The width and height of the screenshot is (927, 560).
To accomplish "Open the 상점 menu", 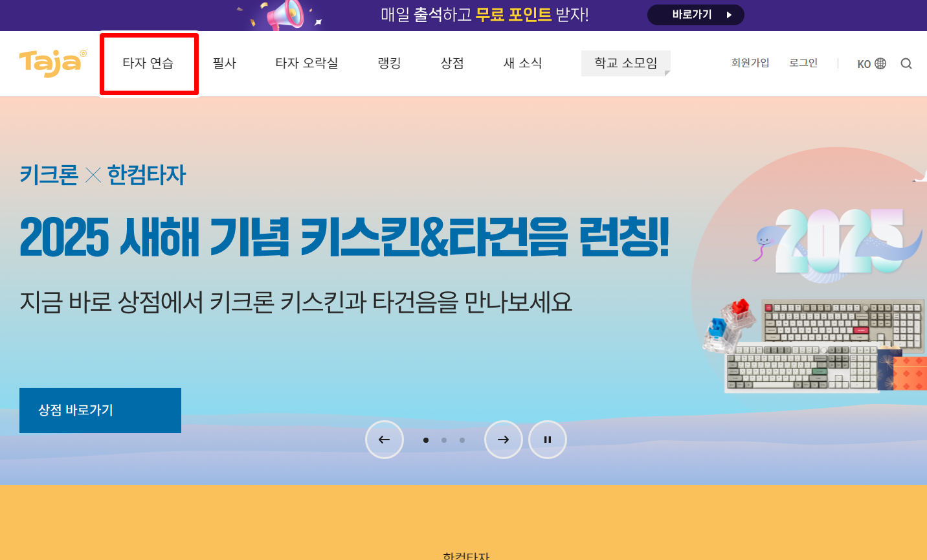I will [x=452, y=63].
